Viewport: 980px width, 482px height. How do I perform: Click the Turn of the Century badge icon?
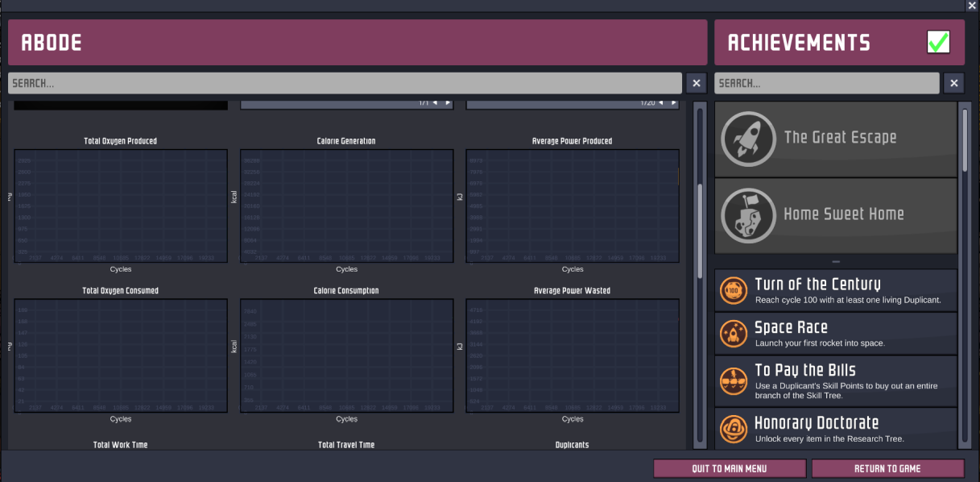(734, 290)
